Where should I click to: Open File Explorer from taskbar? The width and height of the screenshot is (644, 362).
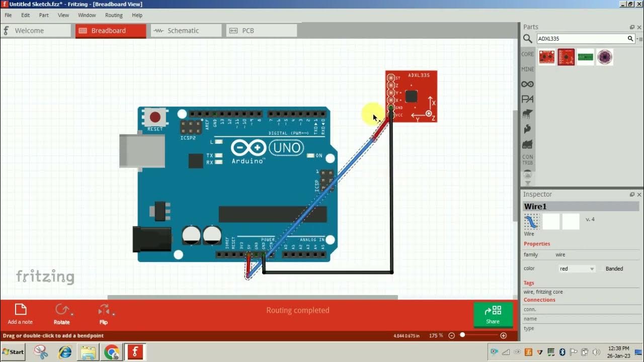pyautogui.click(x=88, y=352)
